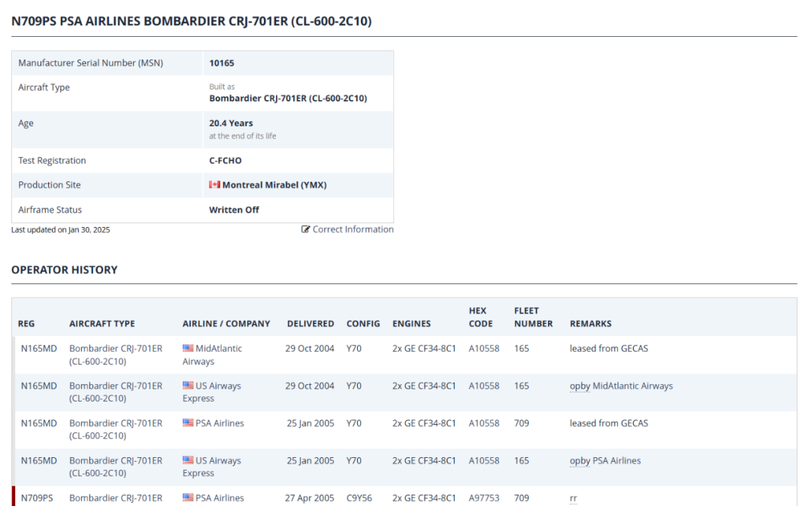
Task: Click the 'Montreal Mirabel (YMX)' production site
Action: pos(274,185)
